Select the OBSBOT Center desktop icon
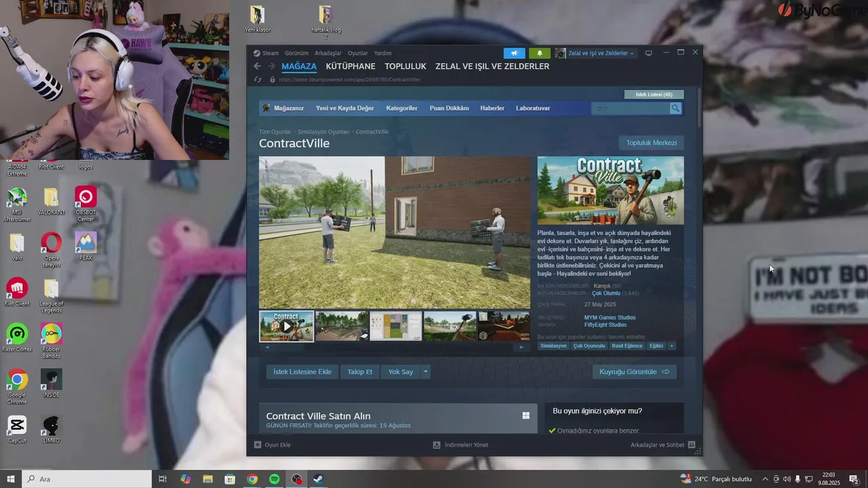Screen dimensions: 868x488 coord(85,203)
